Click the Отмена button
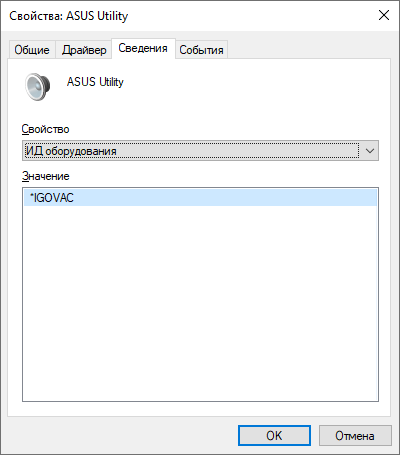Image resolution: width=400 pixels, height=455 pixels. coord(355,435)
